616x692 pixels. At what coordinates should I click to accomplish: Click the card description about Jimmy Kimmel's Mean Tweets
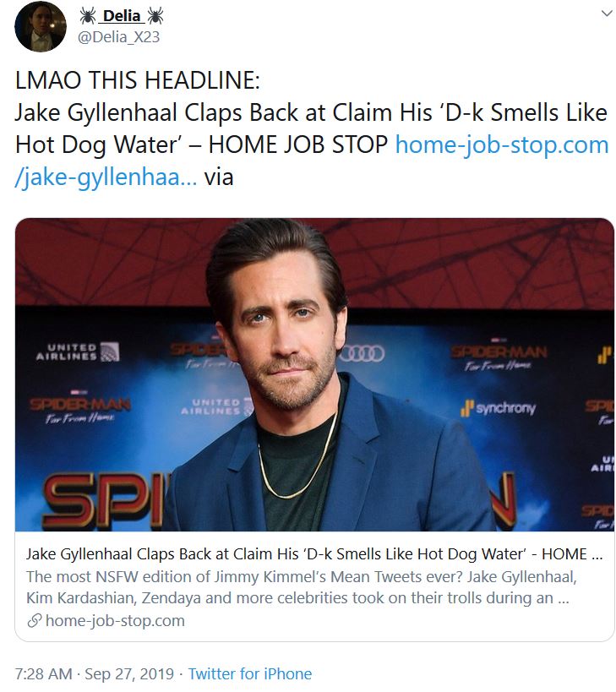pos(302,587)
